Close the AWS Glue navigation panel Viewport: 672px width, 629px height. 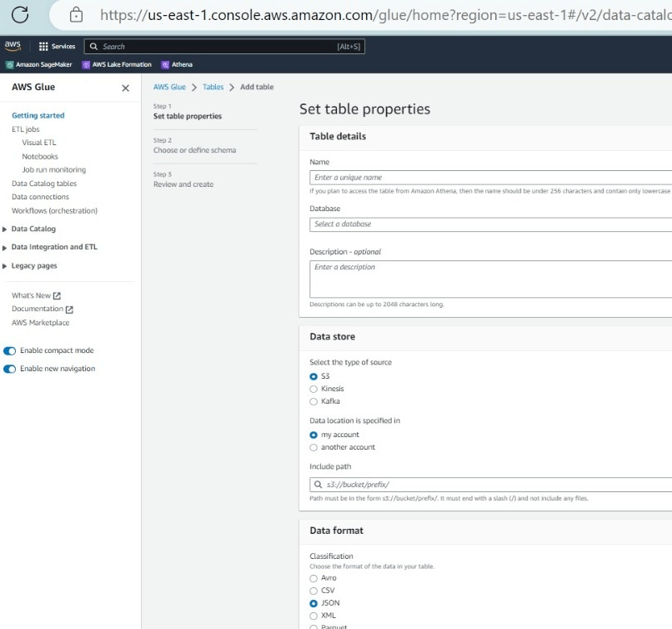click(125, 87)
